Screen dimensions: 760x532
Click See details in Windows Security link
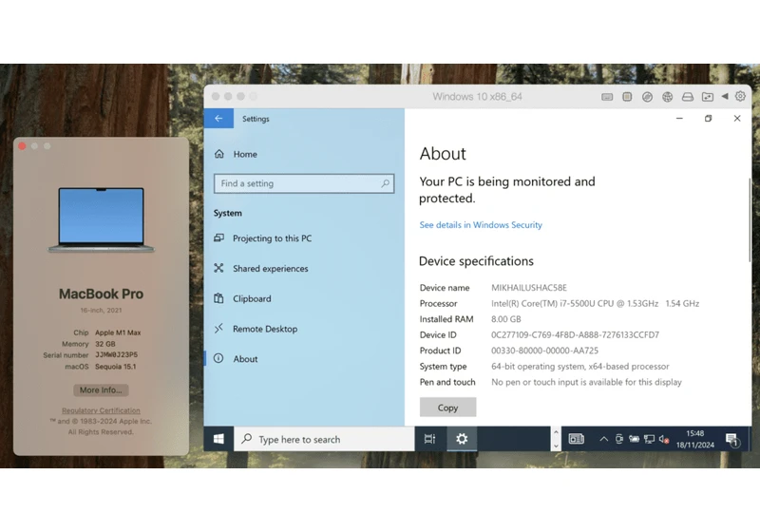(481, 225)
